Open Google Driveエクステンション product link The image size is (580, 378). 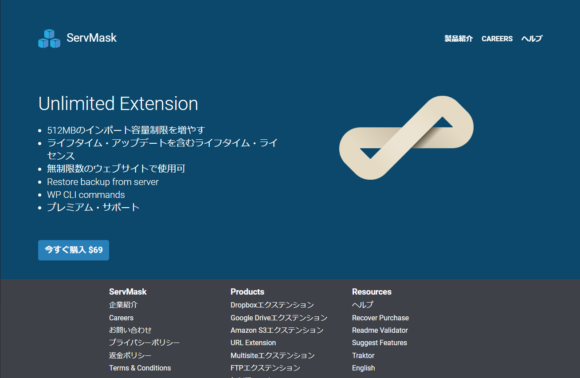tap(279, 318)
